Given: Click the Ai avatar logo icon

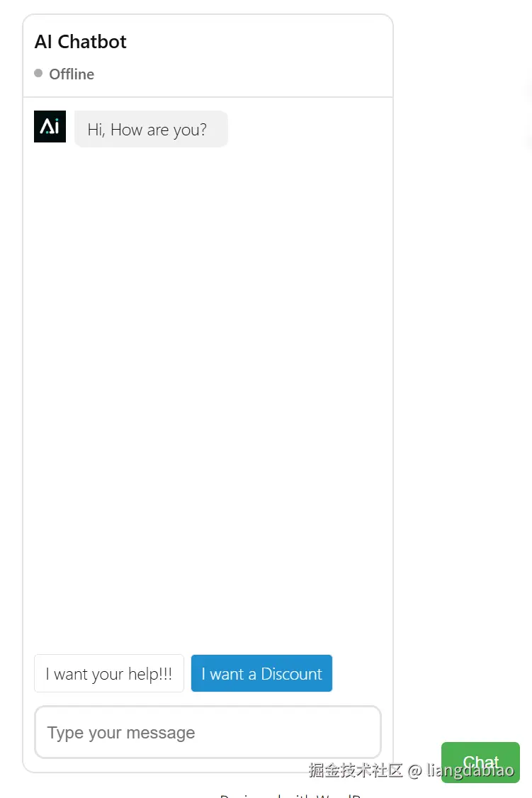Looking at the screenshot, I should tap(50, 126).
